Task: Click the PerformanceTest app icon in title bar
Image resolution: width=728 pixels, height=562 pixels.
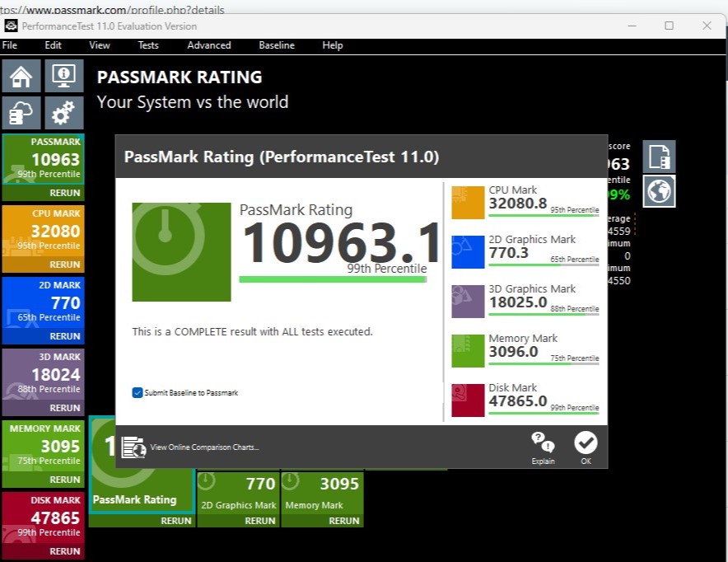Action: (12, 26)
